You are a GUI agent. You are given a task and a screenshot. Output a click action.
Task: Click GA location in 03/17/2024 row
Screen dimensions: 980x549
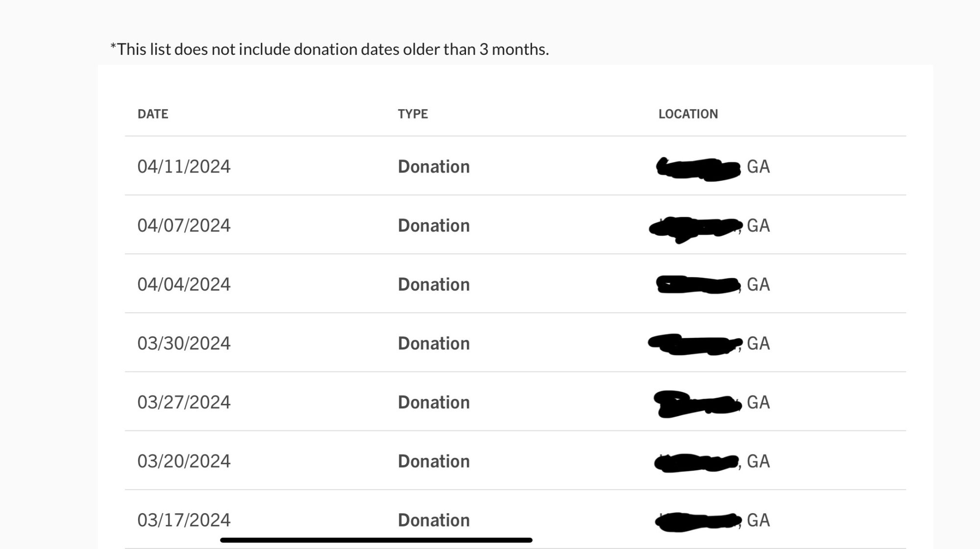(x=758, y=520)
